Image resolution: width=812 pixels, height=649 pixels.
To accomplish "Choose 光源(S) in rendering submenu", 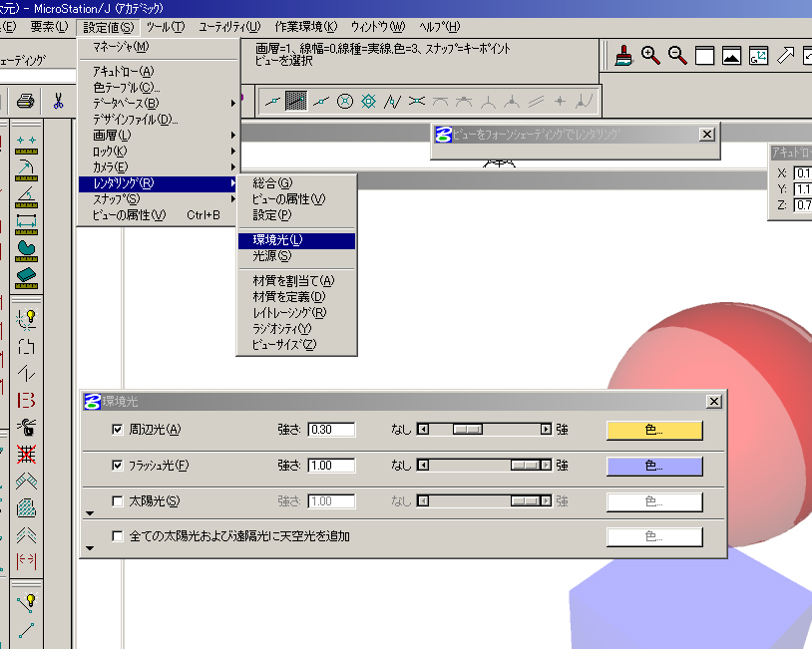I will 296,256.
